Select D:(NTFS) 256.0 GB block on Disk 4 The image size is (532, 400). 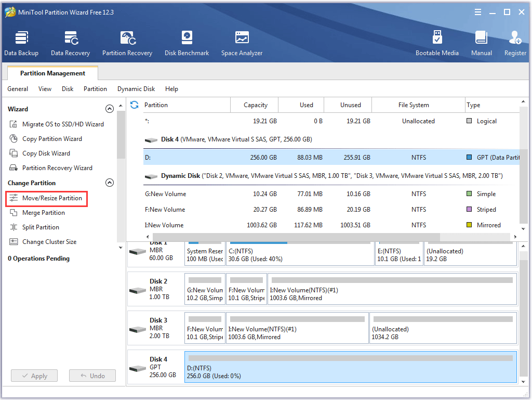click(351, 367)
